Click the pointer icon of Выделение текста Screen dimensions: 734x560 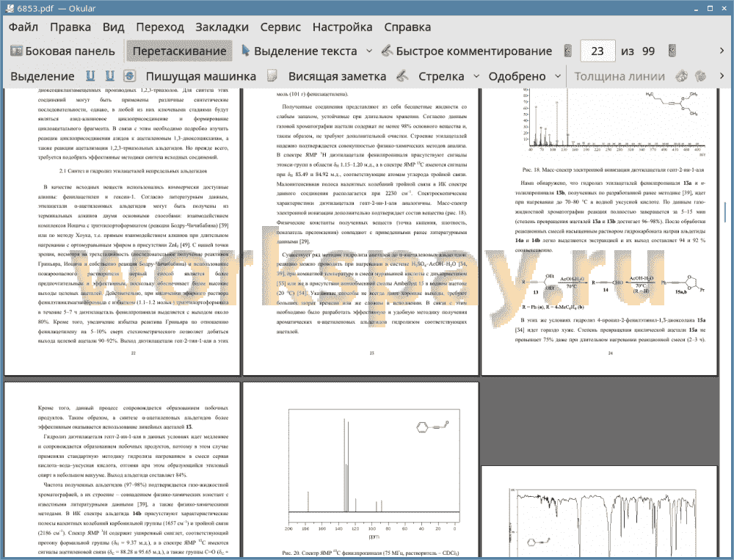point(245,51)
